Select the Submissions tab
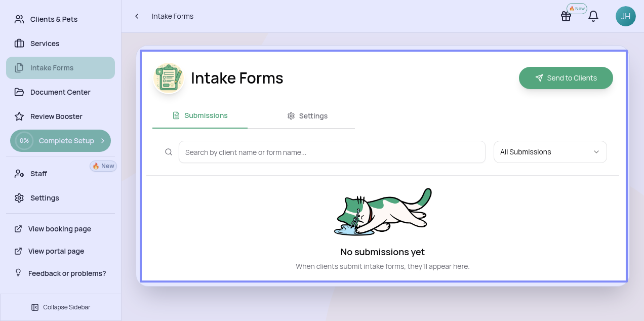Image resolution: width=644 pixels, height=321 pixels. [200, 115]
